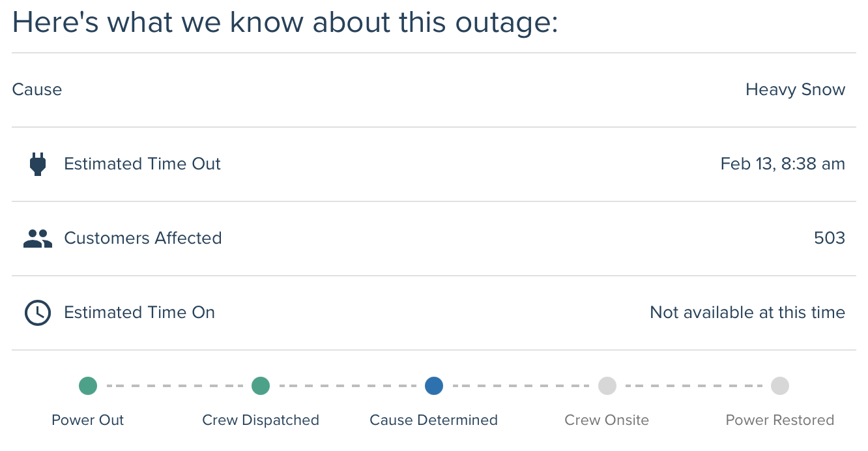Click the people icon for Customers Affected
This screenshot has width=868, height=451.
(x=38, y=239)
